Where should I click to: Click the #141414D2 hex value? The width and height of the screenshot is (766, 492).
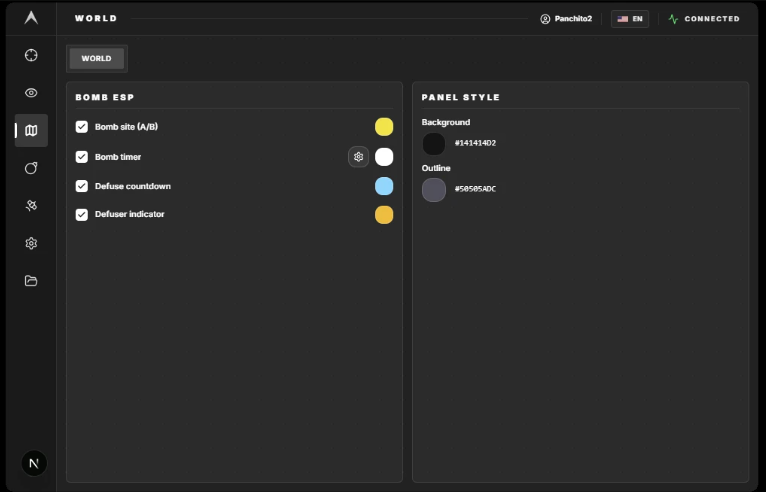tap(475, 143)
